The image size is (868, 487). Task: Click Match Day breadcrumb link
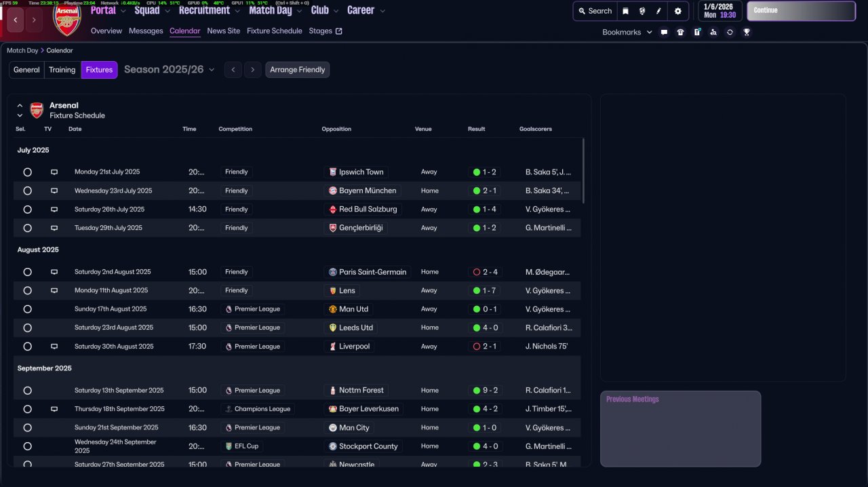point(22,51)
